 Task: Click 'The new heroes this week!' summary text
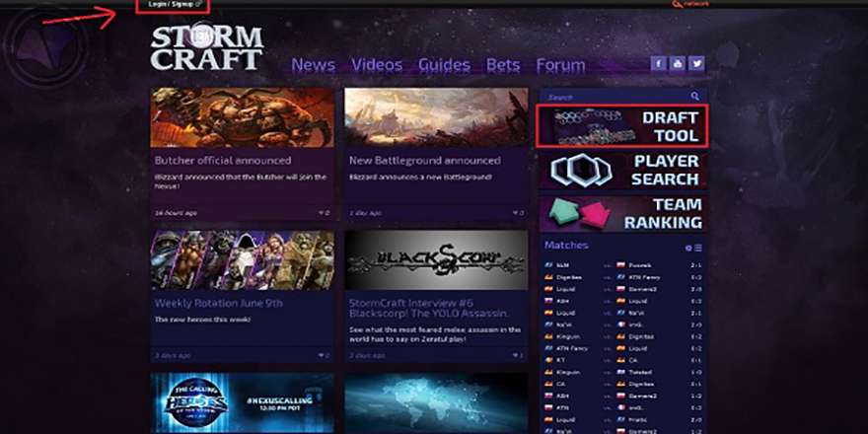pos(202,320)
